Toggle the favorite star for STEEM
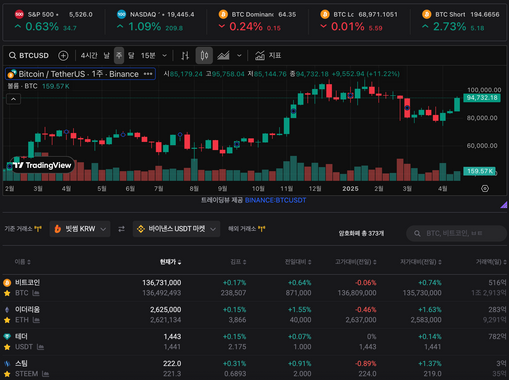Image resolution: width=509 pixels, height=380 pixels. point(7,374)
